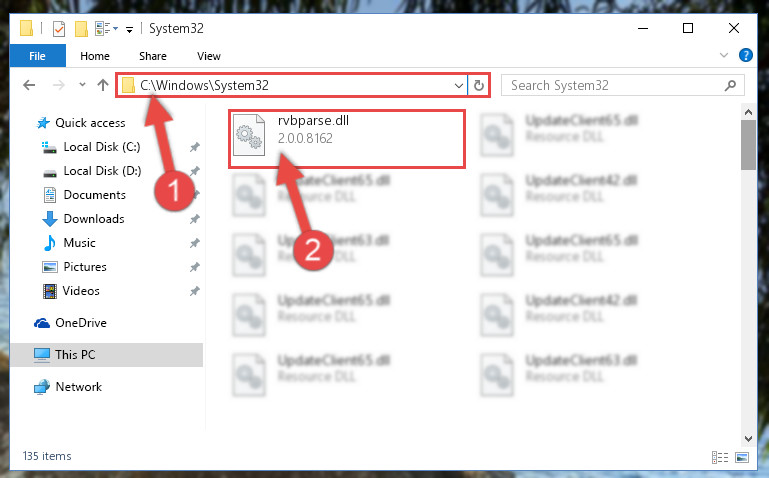Viewport: 769px width, 478px height.
Task: Toggle the pin next to Pictures
Action: click(195, 267)
